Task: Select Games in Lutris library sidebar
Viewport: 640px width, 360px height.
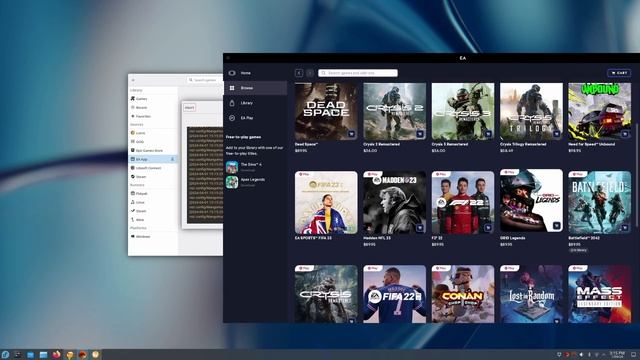Action: click(x=153, y=99)
